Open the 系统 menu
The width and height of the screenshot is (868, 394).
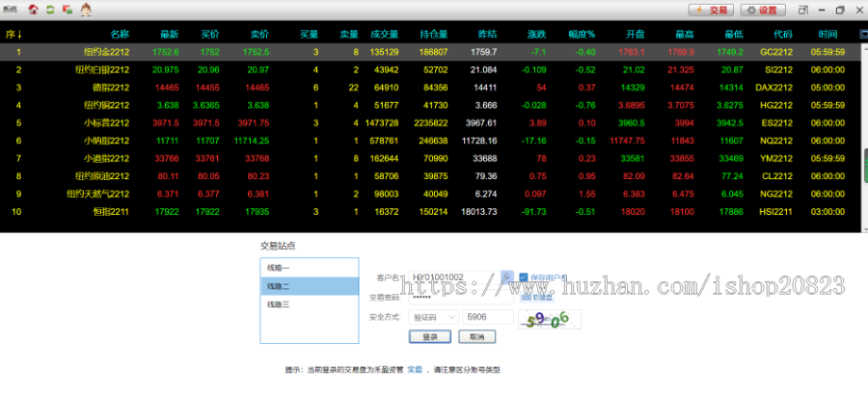10,10
